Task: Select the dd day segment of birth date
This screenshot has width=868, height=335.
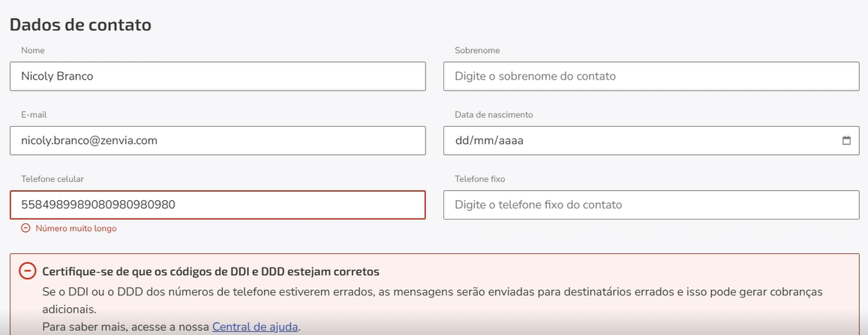Action: point(461,140)
